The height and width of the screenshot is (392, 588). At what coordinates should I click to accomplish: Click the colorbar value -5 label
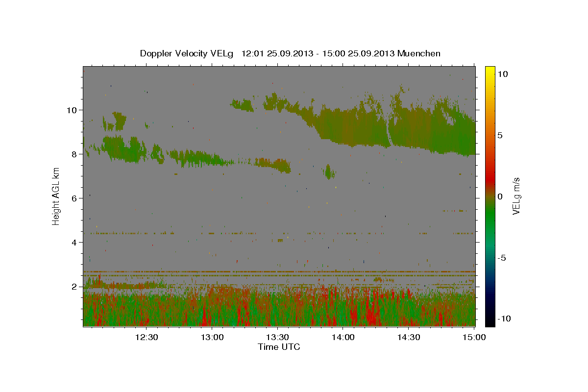(x=502, y=258)
